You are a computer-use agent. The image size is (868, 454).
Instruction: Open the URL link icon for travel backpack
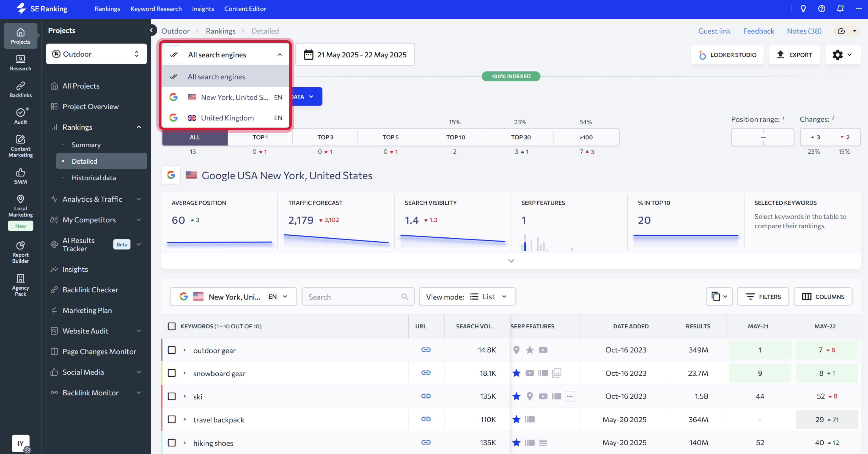click(x=426, y=419)
